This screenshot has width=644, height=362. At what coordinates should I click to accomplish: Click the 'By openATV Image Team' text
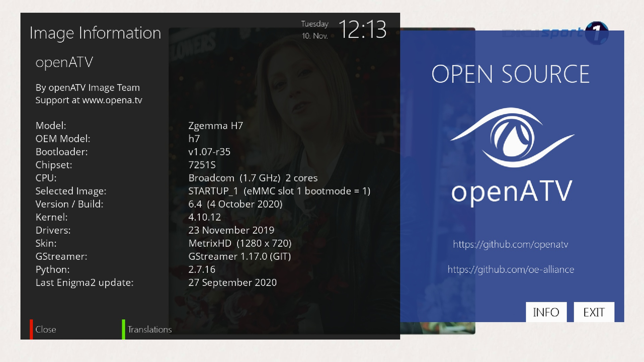click(x=88, y=87)
